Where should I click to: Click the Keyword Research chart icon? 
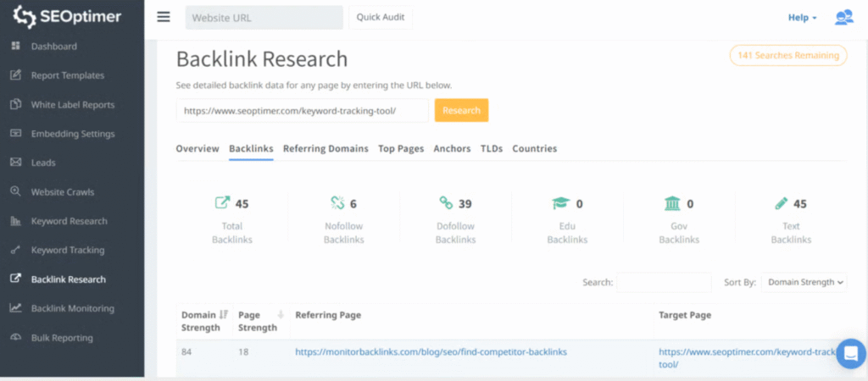click(15, 221)
